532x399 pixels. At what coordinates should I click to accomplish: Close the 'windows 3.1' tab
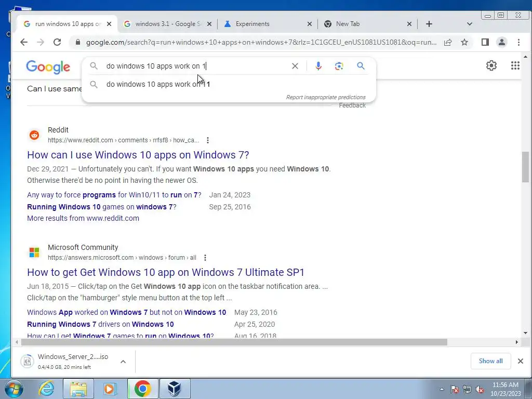click(x=209, y=24)
